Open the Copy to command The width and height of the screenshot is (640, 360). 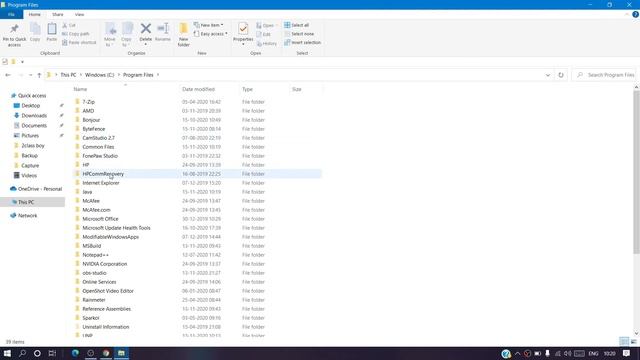[x=127, y=34]
